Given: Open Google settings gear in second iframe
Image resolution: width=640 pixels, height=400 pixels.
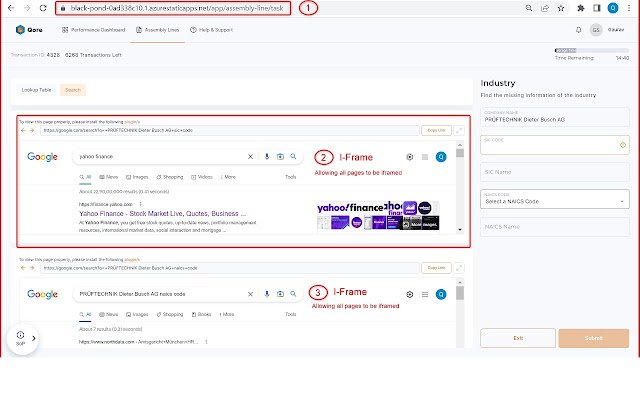Looking at the screenshot, I should click(x=410, y=295).
